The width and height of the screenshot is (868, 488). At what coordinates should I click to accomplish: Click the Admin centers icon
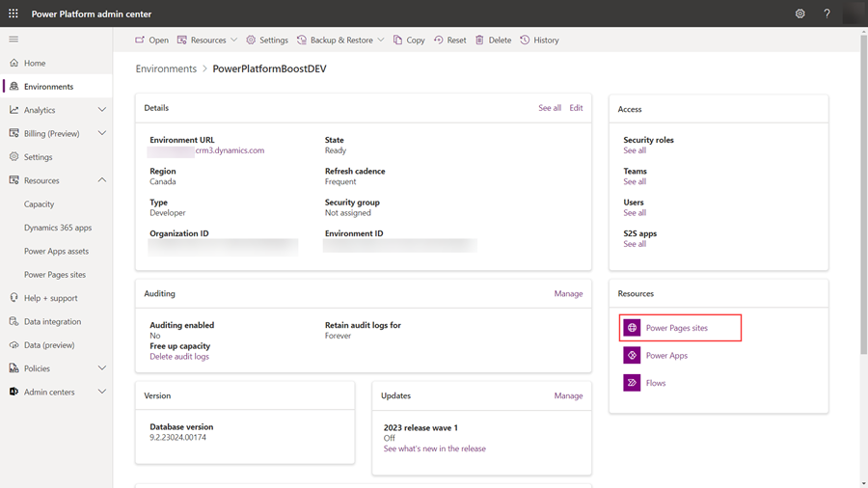click(14, 392)
